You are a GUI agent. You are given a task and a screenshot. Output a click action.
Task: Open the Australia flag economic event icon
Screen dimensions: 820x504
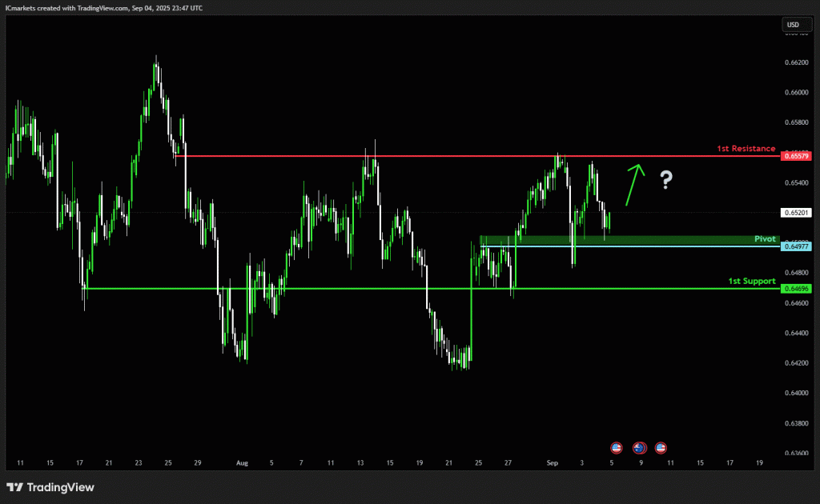coord(639,447)
